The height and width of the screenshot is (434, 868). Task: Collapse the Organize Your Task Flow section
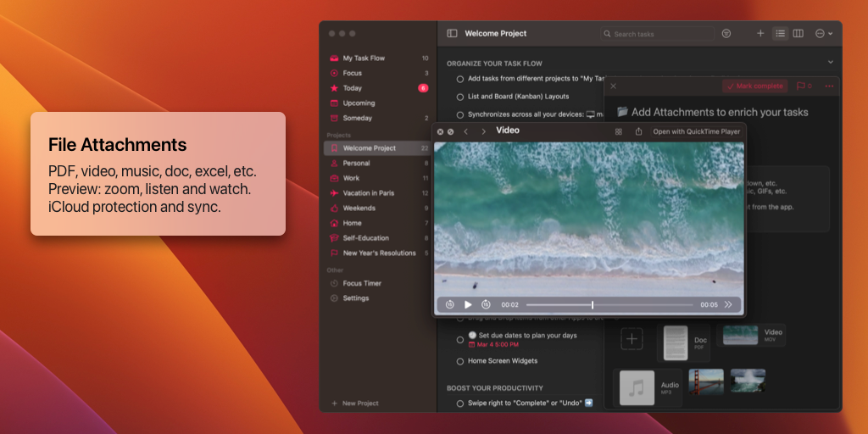(x=831, y=62)
